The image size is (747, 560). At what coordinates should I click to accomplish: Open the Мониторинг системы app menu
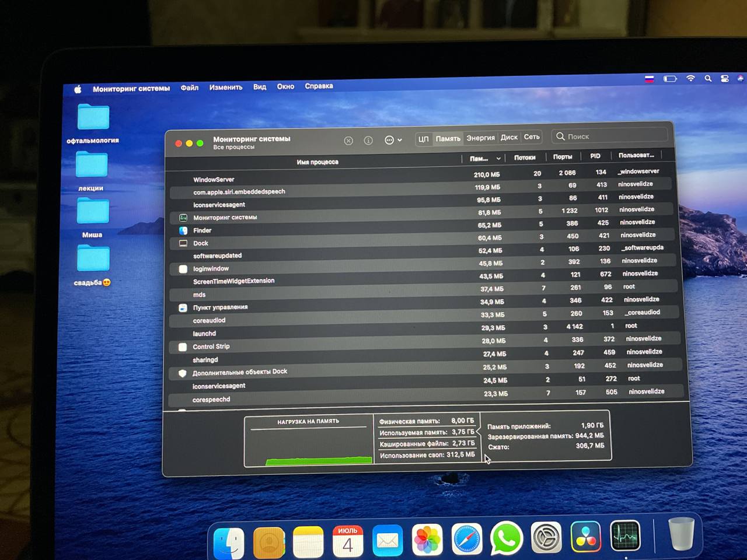pyautogui.click(x=131, y=89)
